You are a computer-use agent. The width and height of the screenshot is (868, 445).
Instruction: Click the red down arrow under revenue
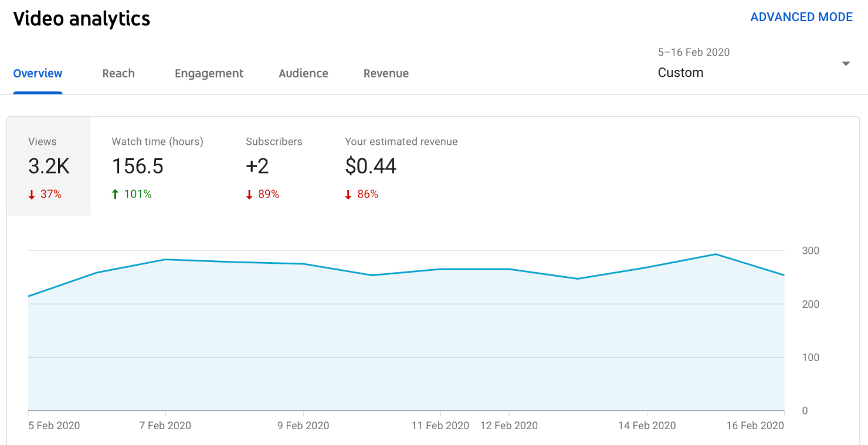coord(348,195)
